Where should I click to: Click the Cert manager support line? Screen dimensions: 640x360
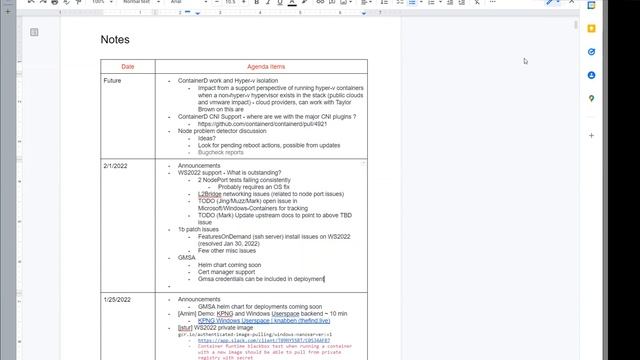point(227,272)
